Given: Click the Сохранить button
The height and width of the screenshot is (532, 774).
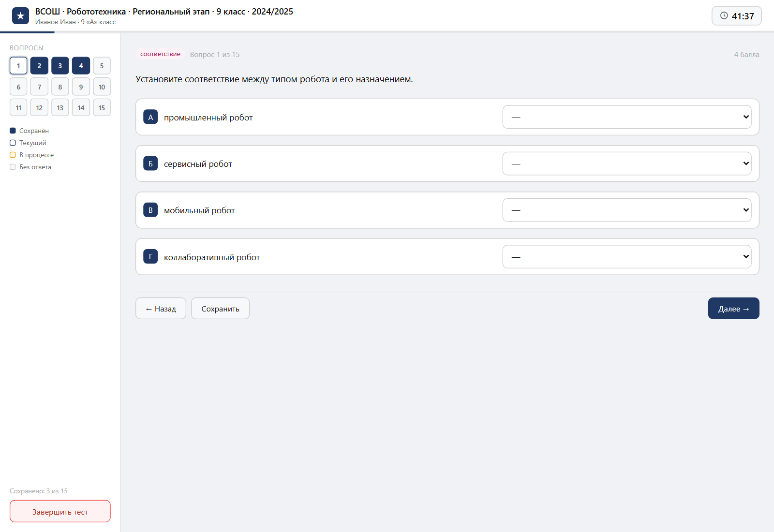Looking at the screenshot, I should tap(220, 309).
